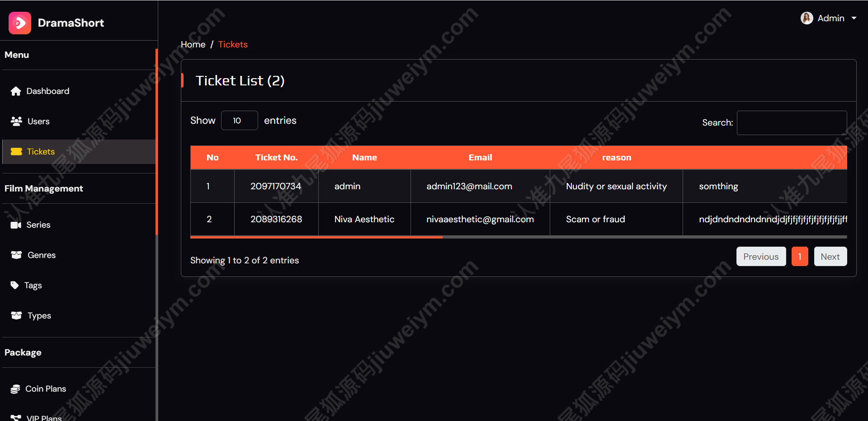Click the Next pagination button
This screenshot has width=868, height=421.
click(x=830, y=257)
